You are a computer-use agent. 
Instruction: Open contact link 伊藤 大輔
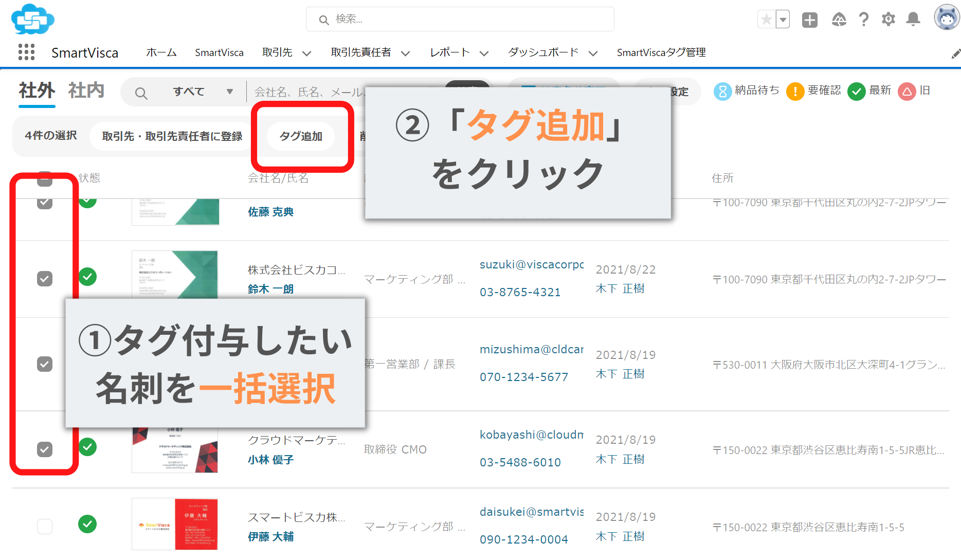[x=271, y=537]
